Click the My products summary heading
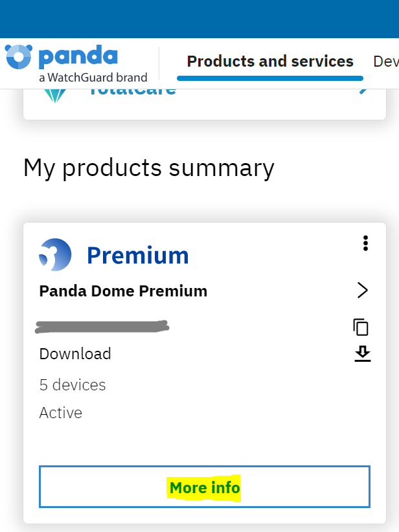 (149, 168)
